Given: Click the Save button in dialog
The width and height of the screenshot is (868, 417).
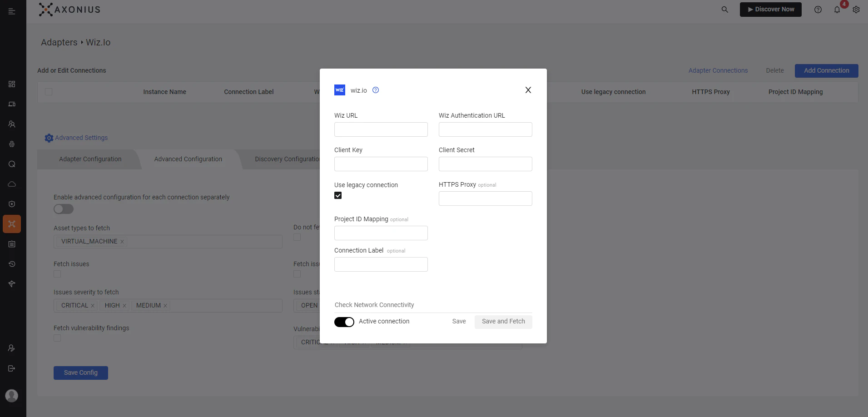Looking at the screenshot, I should pos(459,322).
